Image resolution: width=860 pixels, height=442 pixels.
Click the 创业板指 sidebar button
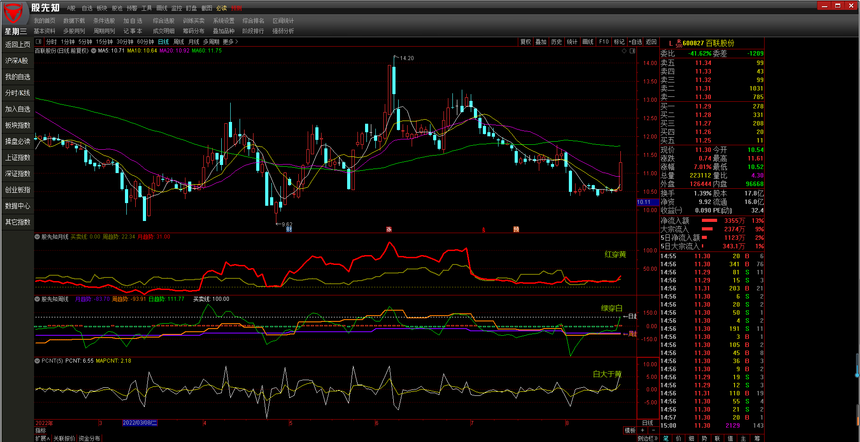click(x=18, y=190)
